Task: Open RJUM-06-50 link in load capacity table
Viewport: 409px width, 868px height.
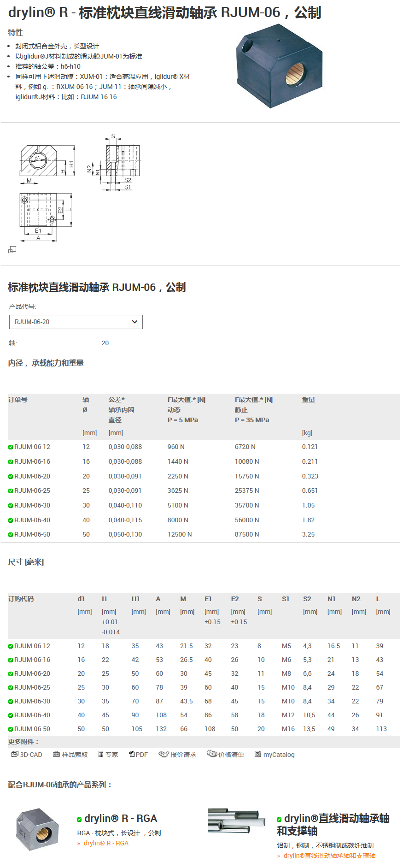Action: [32, 534]
